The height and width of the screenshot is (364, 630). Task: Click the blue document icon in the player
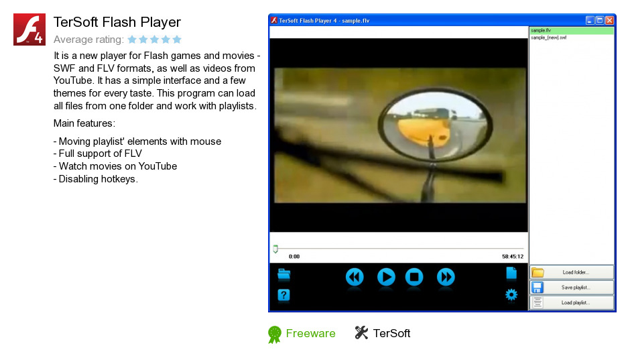click(x=511, y=273)
